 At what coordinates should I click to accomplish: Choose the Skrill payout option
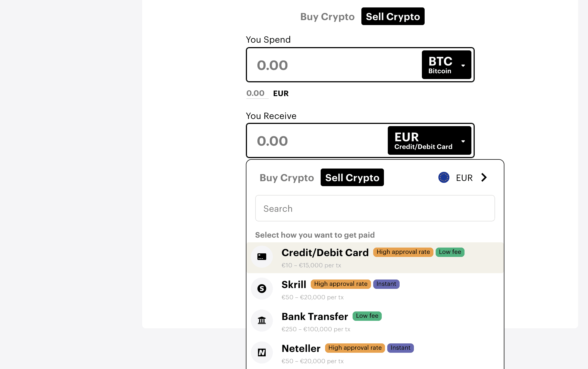375,289
